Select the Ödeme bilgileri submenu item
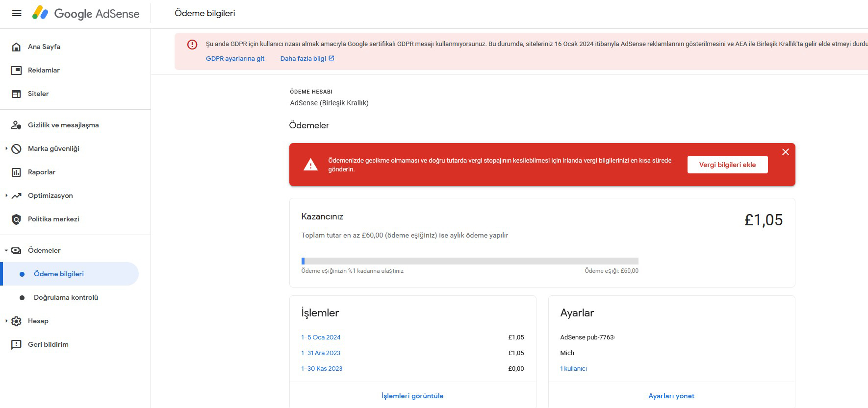The image size is (868, 408). [70, 274]
